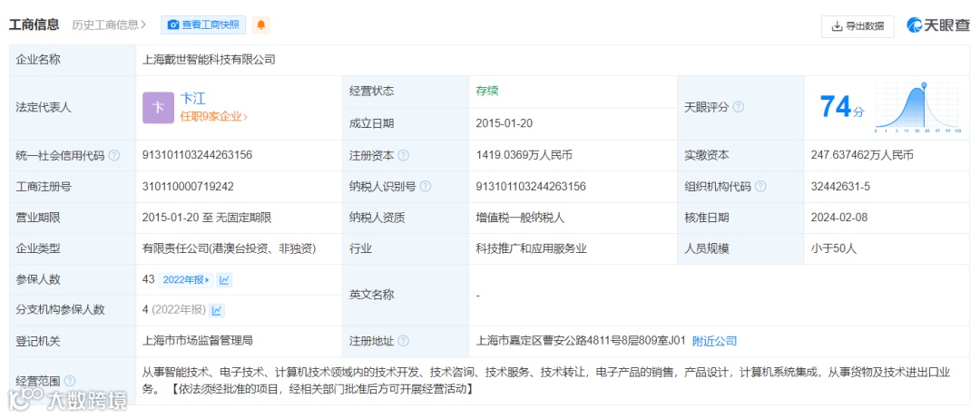Click help icon next to 天眼评分
The image size is (980, 418).
tap(738, 108)
